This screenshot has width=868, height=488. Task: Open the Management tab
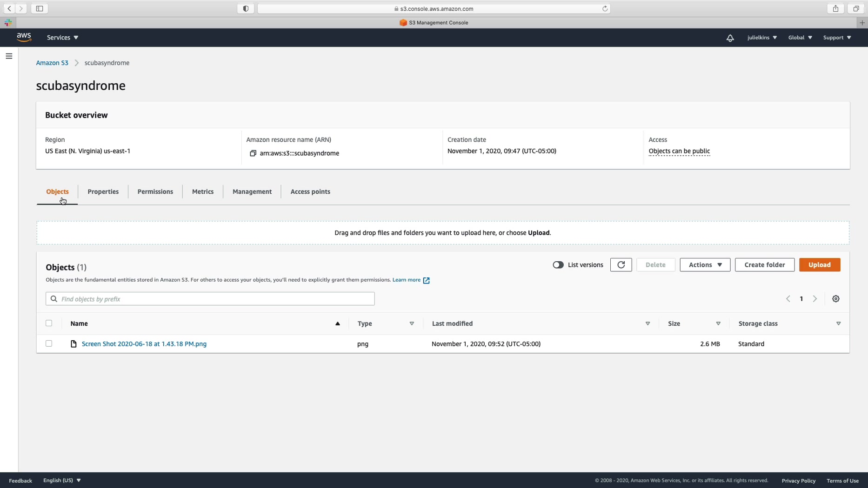[252, 191]
